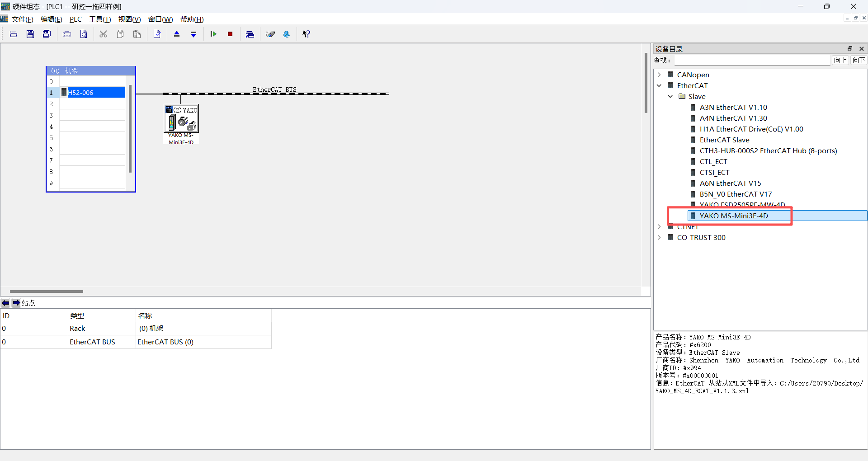Select CTSI_ECT catalog item
This screenshot has width=868, height=461.
click(714, 172)
